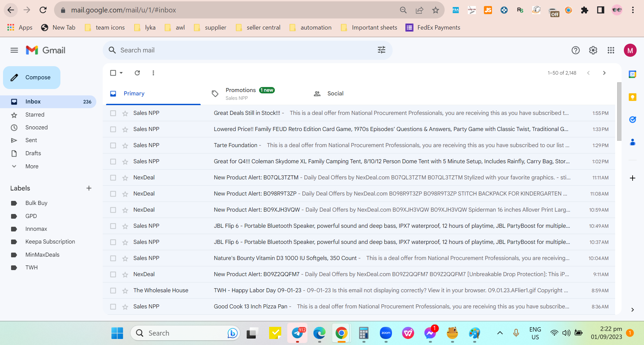Select The Wholesale House email checkbox
Image resolution: width=644 pixels, height=345 pixels.
[x=113, y=291]
